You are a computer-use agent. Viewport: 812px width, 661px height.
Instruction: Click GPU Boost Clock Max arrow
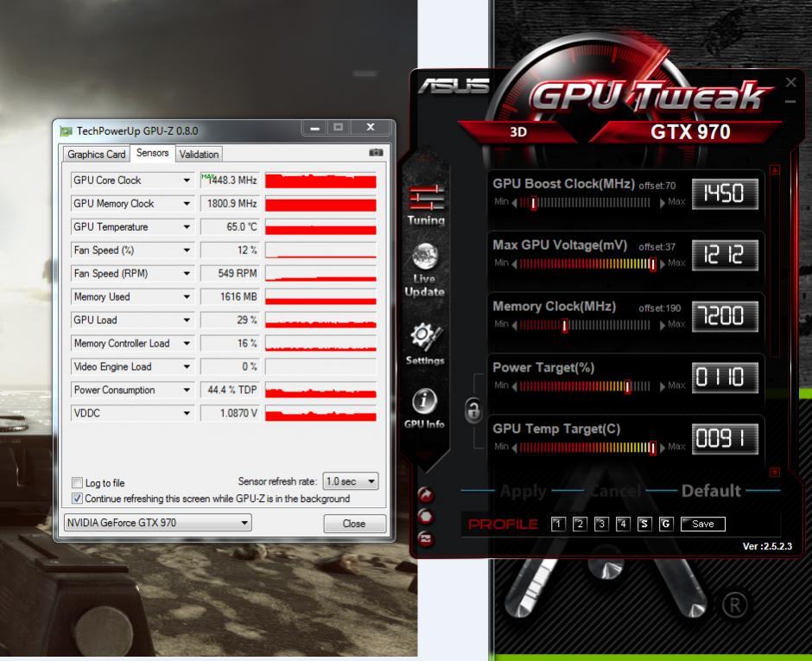click(662, 203)
